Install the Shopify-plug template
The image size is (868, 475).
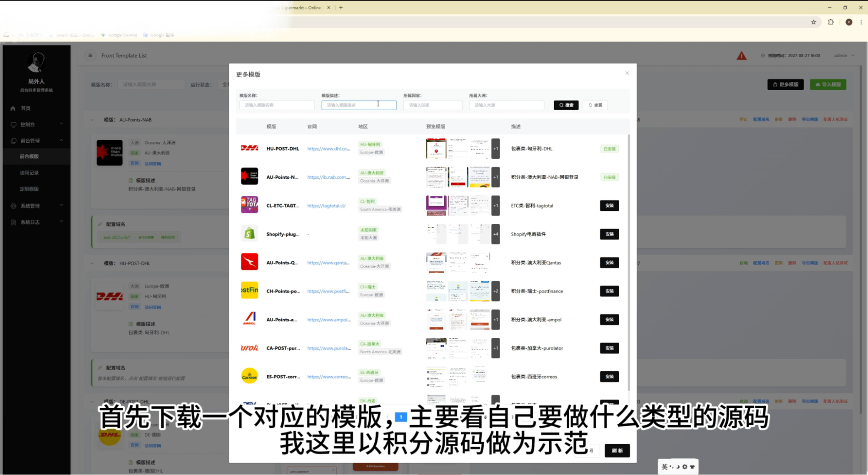609,234
